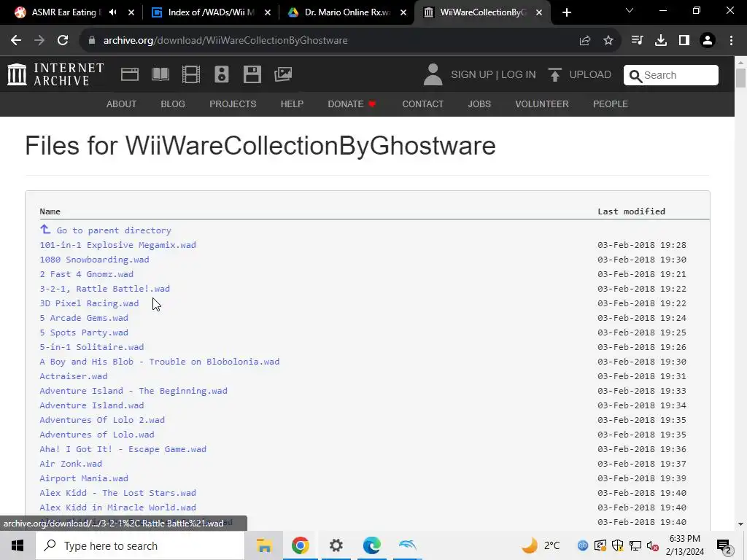Download 1080 Snowboarding.wad

[94, 260]
